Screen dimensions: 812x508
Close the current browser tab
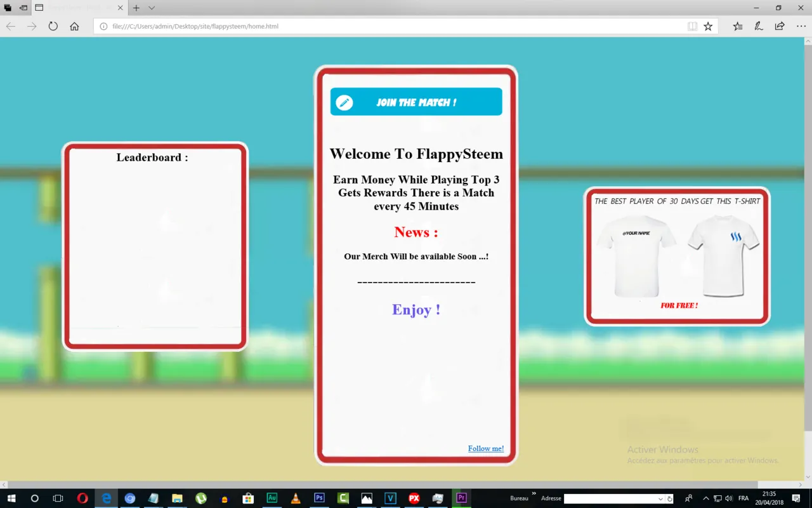tap(120, 8)
